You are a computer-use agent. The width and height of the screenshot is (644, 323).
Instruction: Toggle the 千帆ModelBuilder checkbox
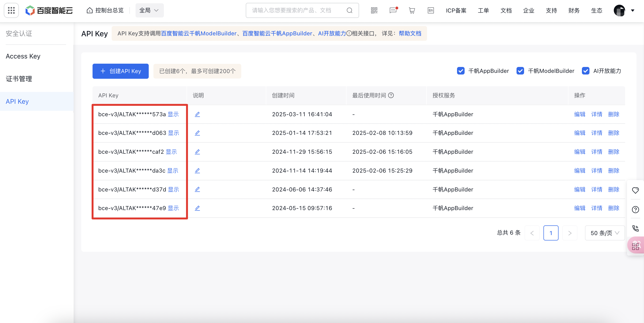point(520,71)
